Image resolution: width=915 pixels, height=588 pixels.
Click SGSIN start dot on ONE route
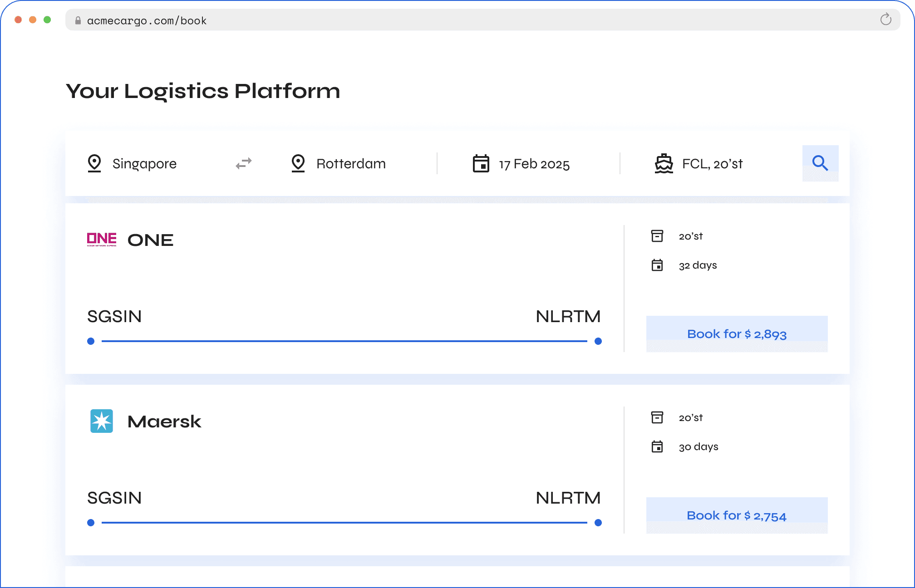tap(91, 341)
